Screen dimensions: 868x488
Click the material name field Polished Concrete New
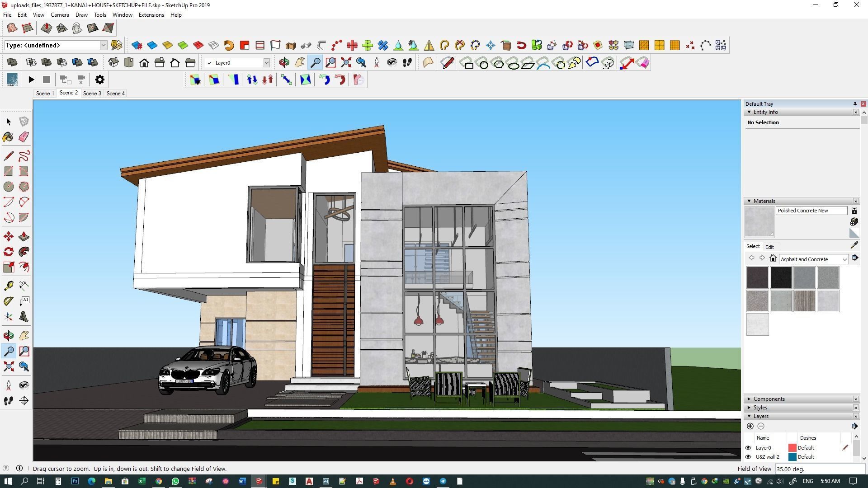tap(811, 211)
